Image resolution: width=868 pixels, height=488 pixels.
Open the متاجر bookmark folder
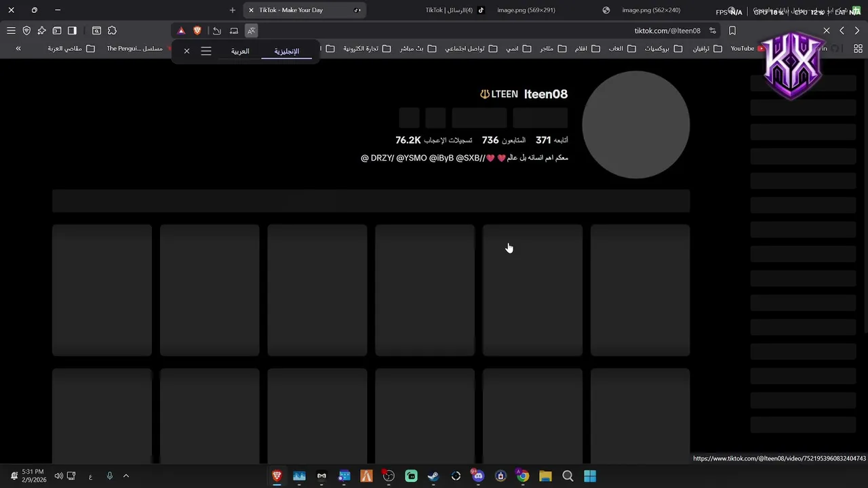(552, 49)
